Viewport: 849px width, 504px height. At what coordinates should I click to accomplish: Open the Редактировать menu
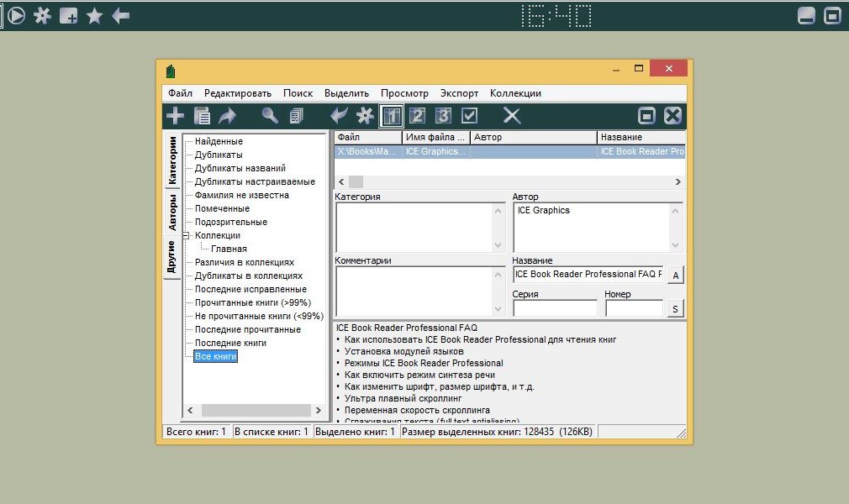point(238,93)
